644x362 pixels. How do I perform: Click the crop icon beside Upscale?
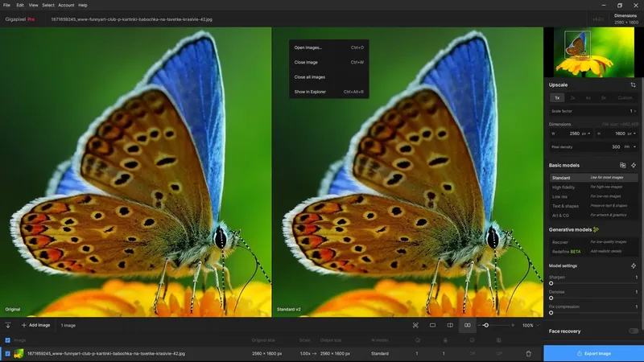pyautogui.click(x=634, y=84)
